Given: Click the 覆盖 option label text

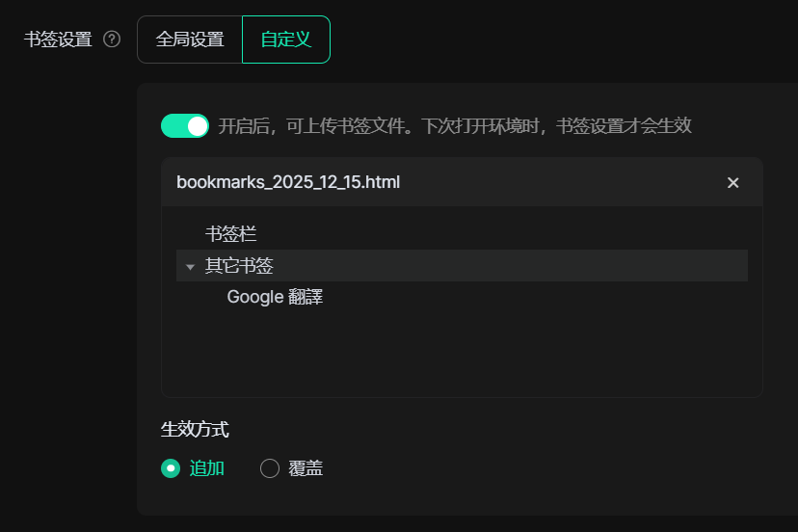Looking at the screenshot, I should (x=306, y=468).
